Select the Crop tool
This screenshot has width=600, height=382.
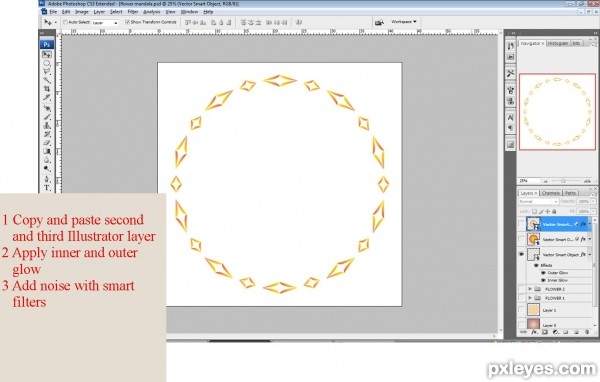tap(47, 89)
